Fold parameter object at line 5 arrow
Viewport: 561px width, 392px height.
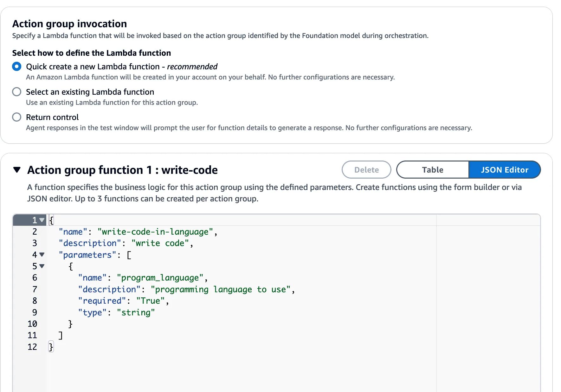click(42, 266)
